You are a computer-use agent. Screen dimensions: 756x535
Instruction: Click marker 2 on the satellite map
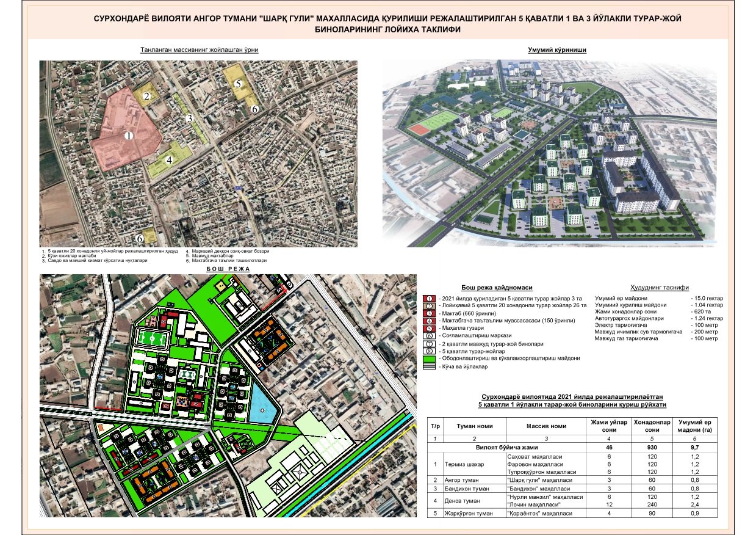tap(147, 96)
